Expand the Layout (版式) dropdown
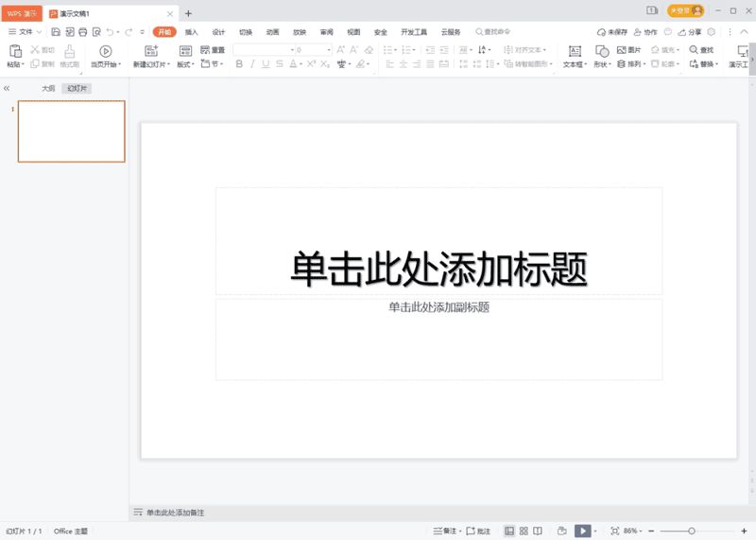 click(193, 64)
